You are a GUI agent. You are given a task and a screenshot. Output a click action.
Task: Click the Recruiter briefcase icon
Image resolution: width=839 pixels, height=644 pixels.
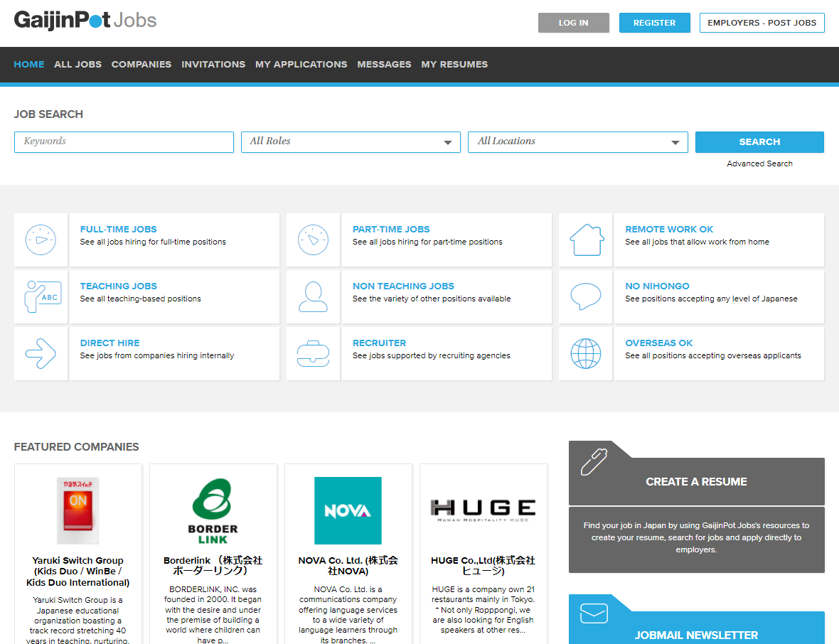pyautogui.click(x=313, y=353)
